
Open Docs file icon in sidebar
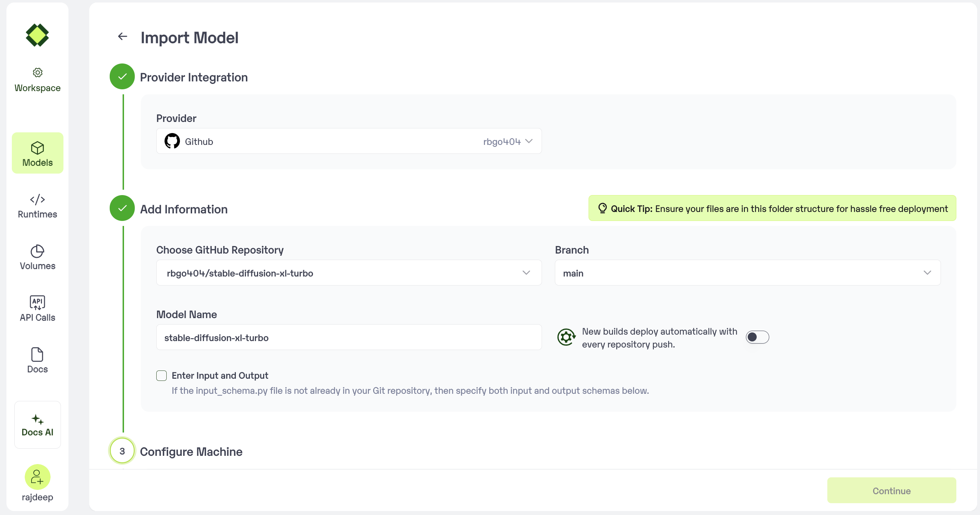tap(37, 354)
